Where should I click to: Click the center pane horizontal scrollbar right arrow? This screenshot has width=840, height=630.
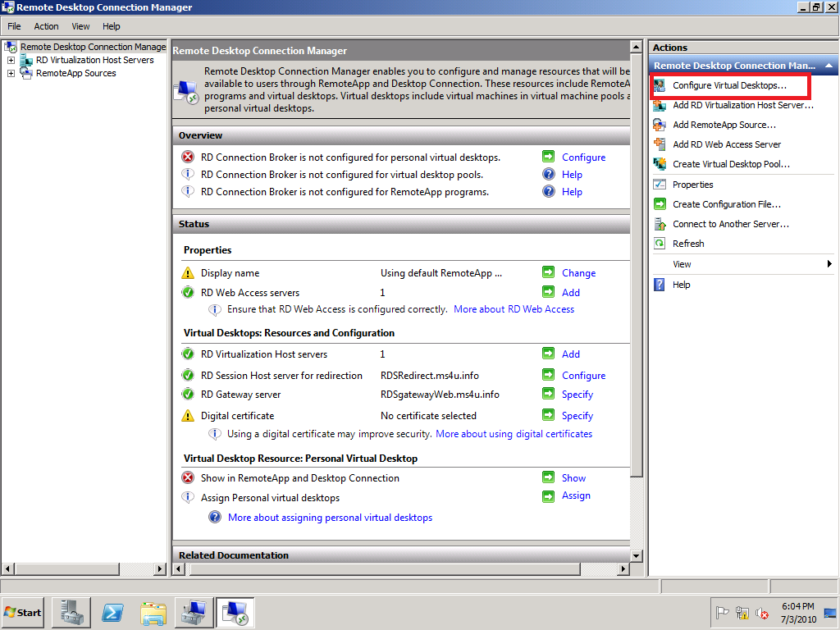(623, 569)
